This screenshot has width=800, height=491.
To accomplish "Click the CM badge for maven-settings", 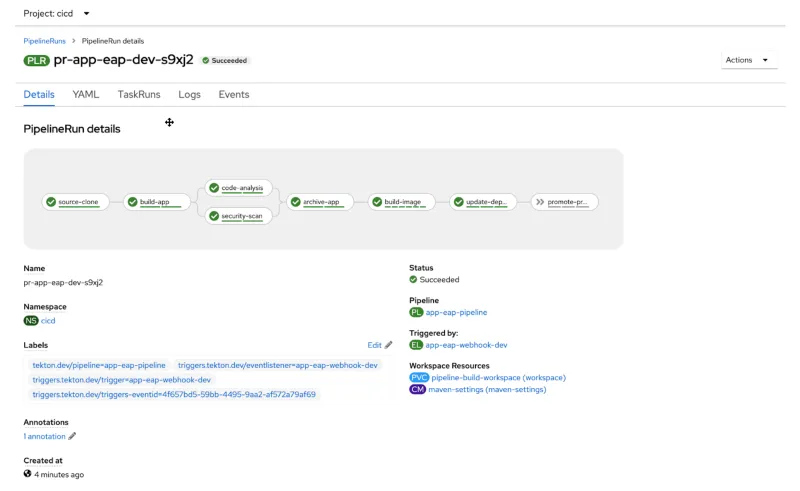I will coord(418,389).
